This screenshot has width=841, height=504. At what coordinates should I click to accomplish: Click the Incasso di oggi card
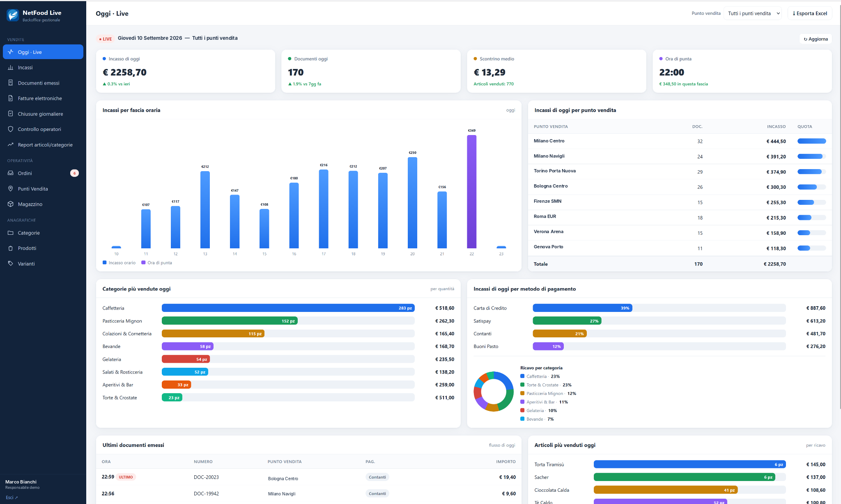pos(186,71)
